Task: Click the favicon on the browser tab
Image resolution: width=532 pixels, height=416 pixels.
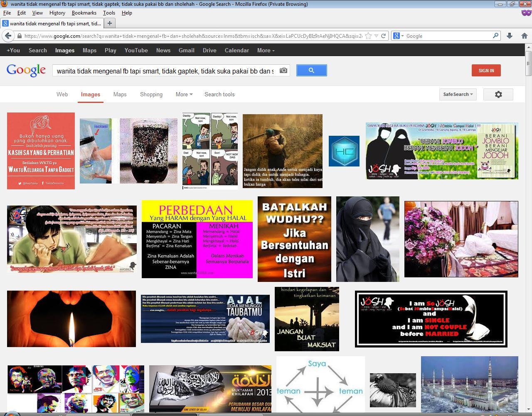Action: coord(5,23)
